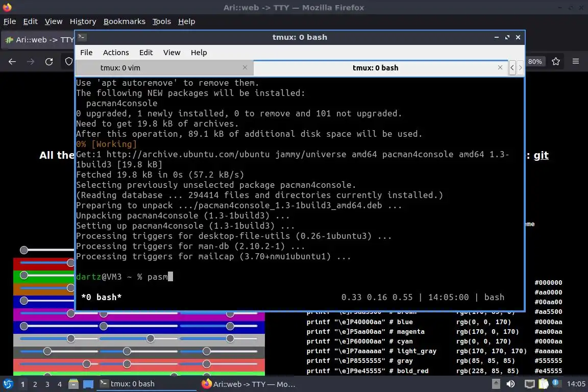Click the terminal icon in tmux title bar
Image resolution: width=588 pixels, height=392 pixels.
(82, 37)
